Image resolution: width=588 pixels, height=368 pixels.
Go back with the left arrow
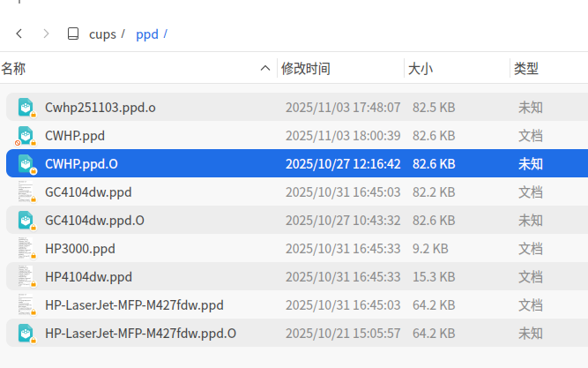[x=19, y=34]
